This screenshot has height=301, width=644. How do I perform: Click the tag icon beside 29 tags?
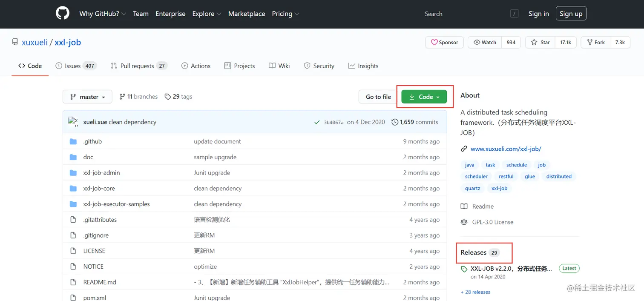[x=167, y=97]
